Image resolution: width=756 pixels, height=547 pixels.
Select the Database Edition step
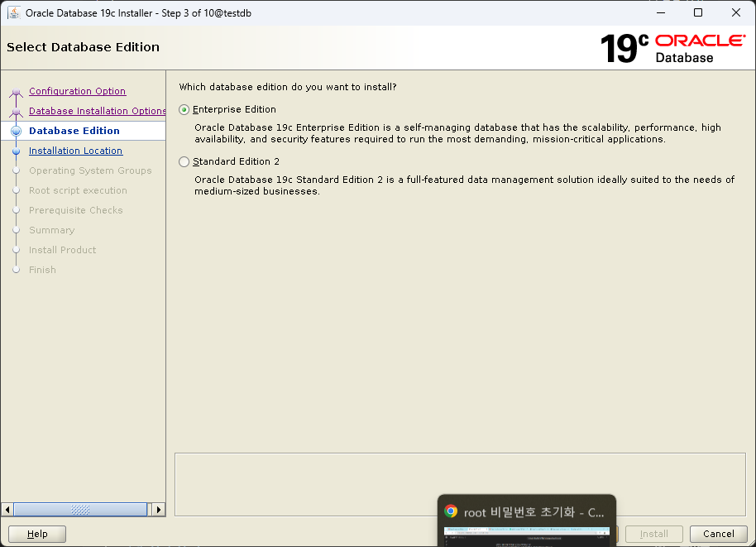tap(74, 131)
